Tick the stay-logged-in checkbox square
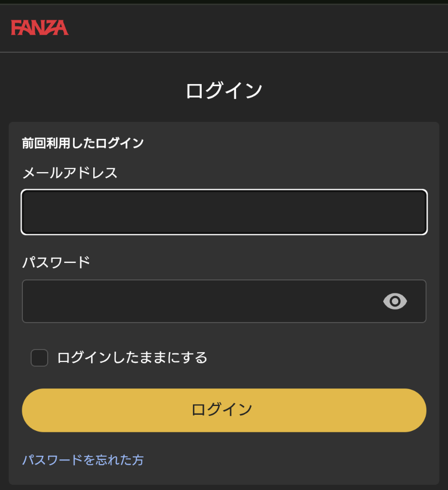The image size is (448, 490). tap(39, 357)
